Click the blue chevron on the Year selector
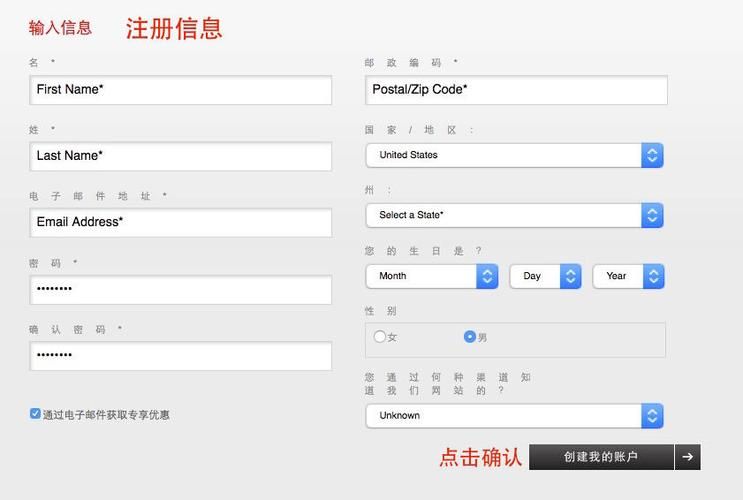Screen dimensions: 743x500 pos(653,276)
